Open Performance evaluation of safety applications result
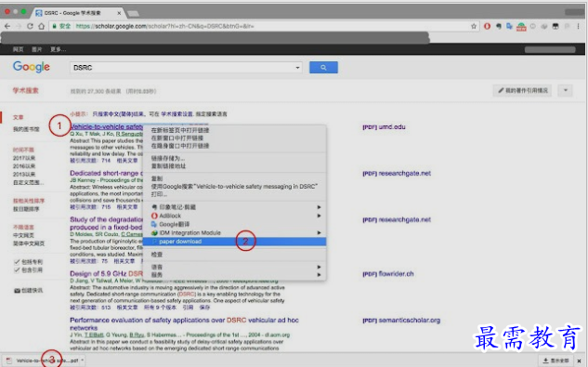The image size is (588, 367). click(x=184, y=324)
